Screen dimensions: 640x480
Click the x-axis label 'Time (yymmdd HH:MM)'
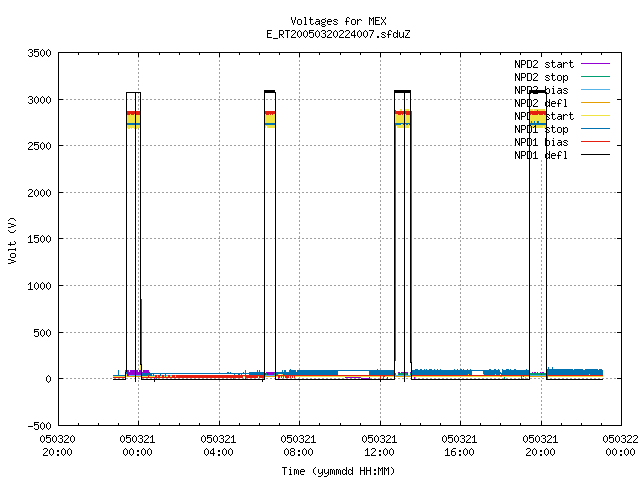(x=338, y=471)
